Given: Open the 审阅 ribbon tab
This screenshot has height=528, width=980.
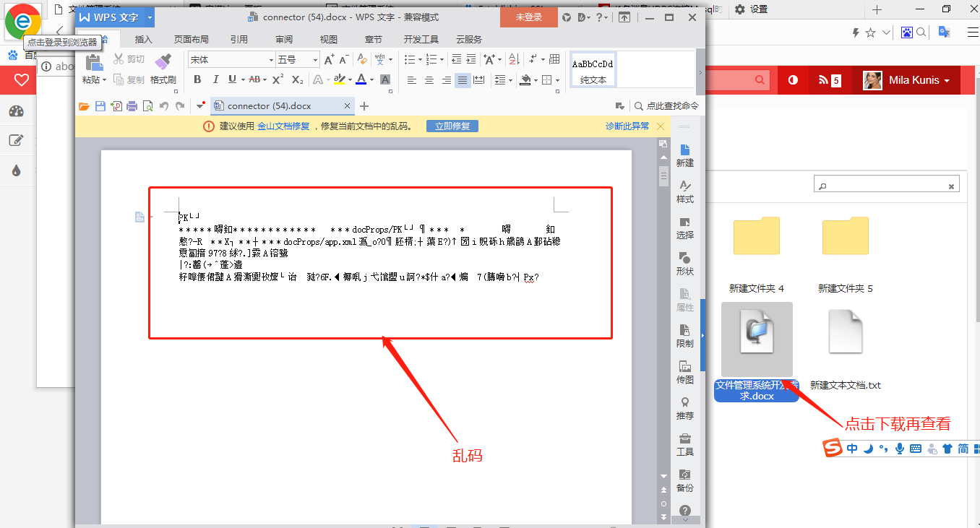Looking at the screenshot, I should coord(284,39).
